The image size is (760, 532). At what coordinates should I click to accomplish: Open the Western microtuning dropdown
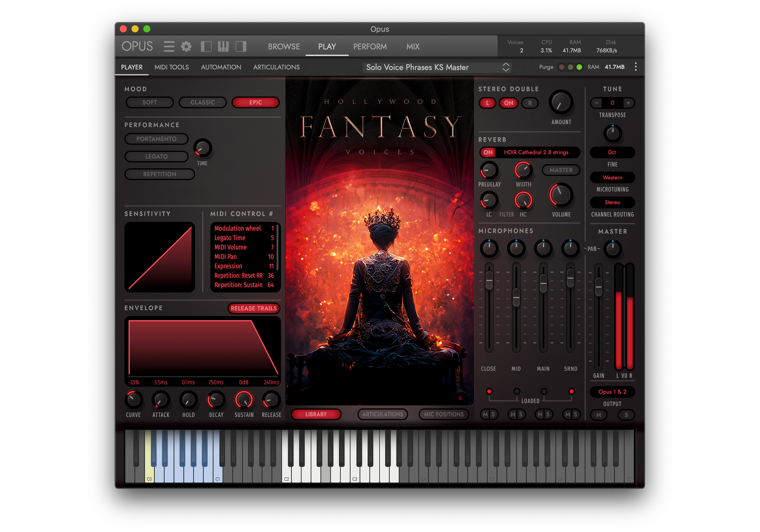point(612,178)
